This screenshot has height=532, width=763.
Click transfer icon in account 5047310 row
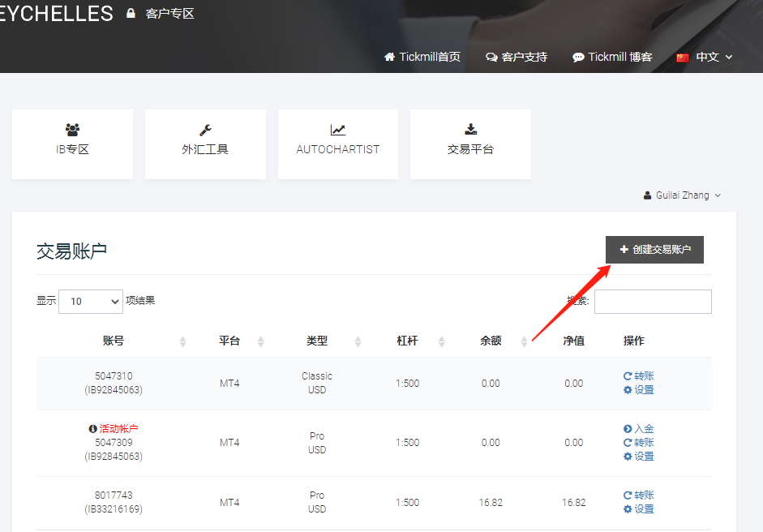click(x=628, y=375)
